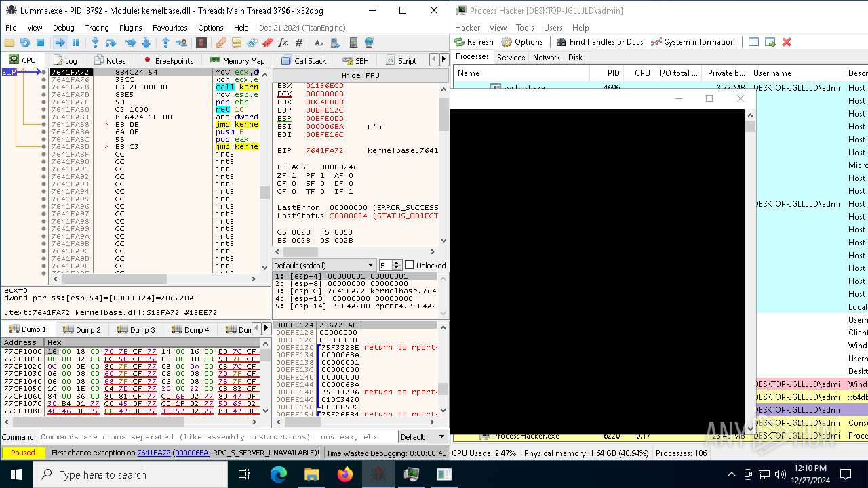
Task: Switch to the Network tab in Process Hacker
Action: pos(547,58)
